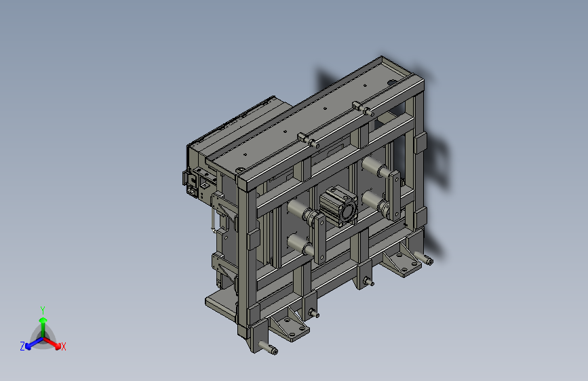Click the red X axis on the triad
The width and height of the screenshot is (588, 381).
pos(52,343)
